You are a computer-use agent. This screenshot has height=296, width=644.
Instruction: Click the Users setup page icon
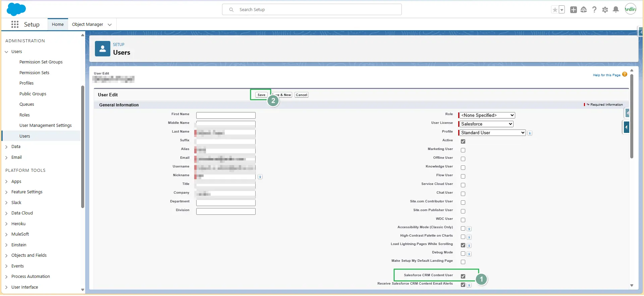click(x=103, y=49)
